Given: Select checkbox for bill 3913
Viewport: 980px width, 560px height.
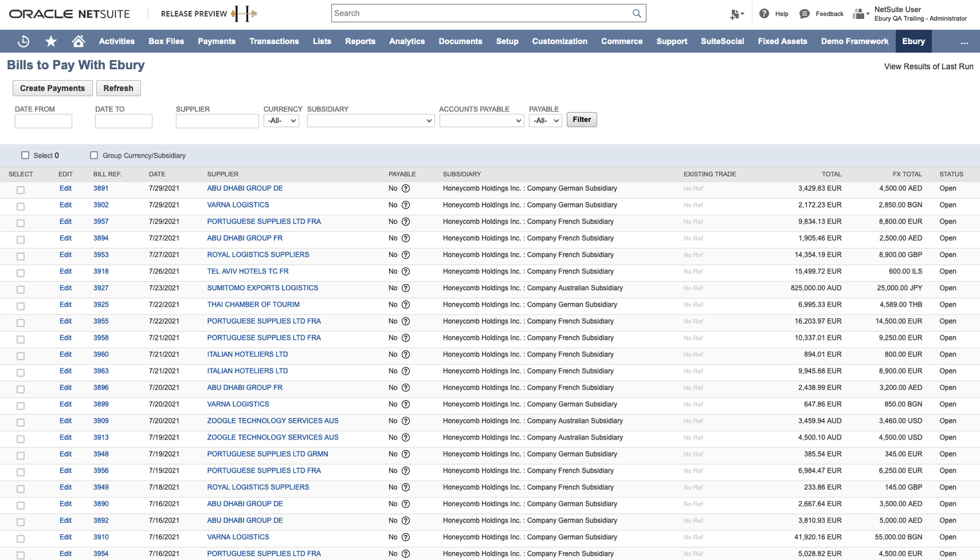Looking at the screenshot, I should tap(20, 439).
